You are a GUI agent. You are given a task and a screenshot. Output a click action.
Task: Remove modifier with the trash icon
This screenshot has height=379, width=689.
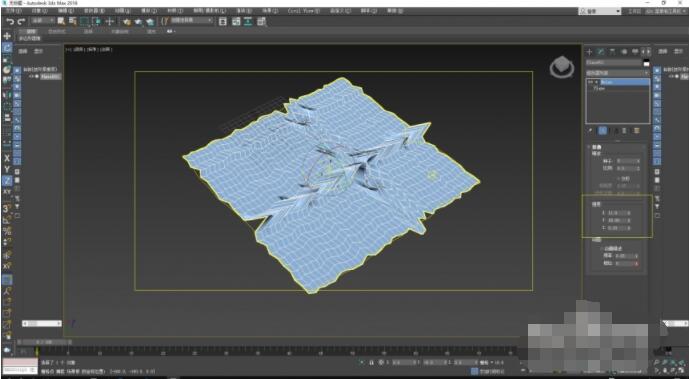pos(624,130)
